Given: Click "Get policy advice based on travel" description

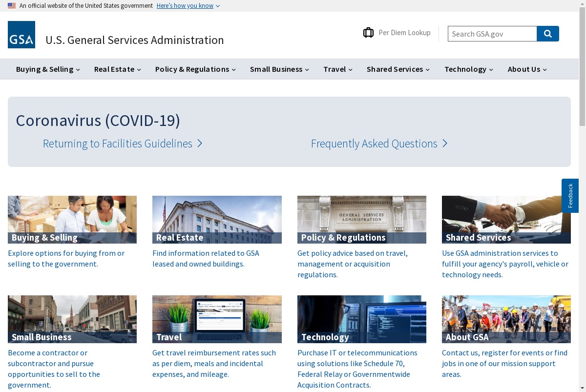Looking at the screenshot, I should (353, 264).
